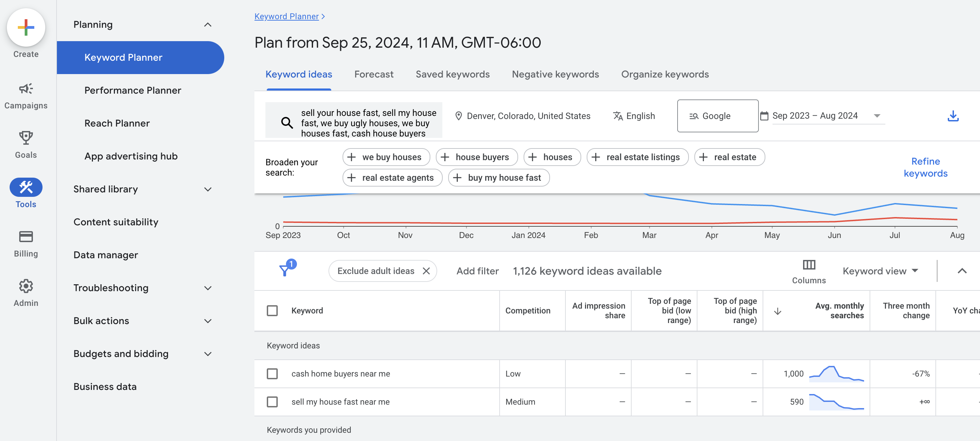Expand Shared library section
980x441 pixels.
tap(208, 189)
